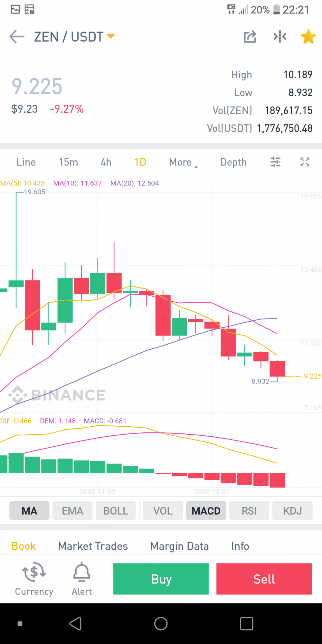Image resolution: width=322 pixels, height=644 pixels.
Task: Tap Android home circle button
Action: coord(161,624)
